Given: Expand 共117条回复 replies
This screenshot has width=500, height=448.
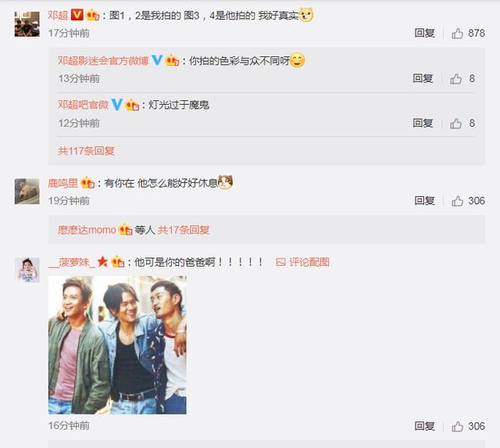Looking at the screenshot, I should 86,151.
